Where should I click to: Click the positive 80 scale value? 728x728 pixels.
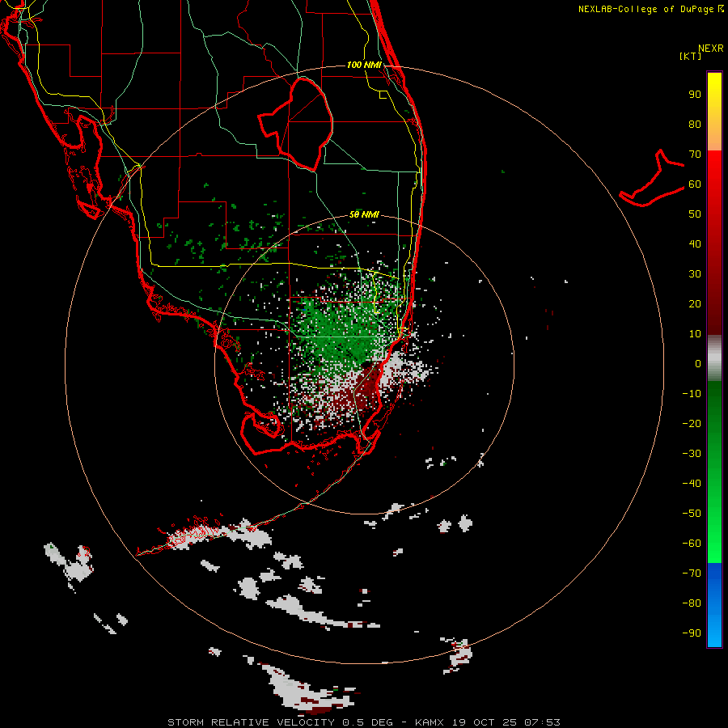tap(695, 125)
